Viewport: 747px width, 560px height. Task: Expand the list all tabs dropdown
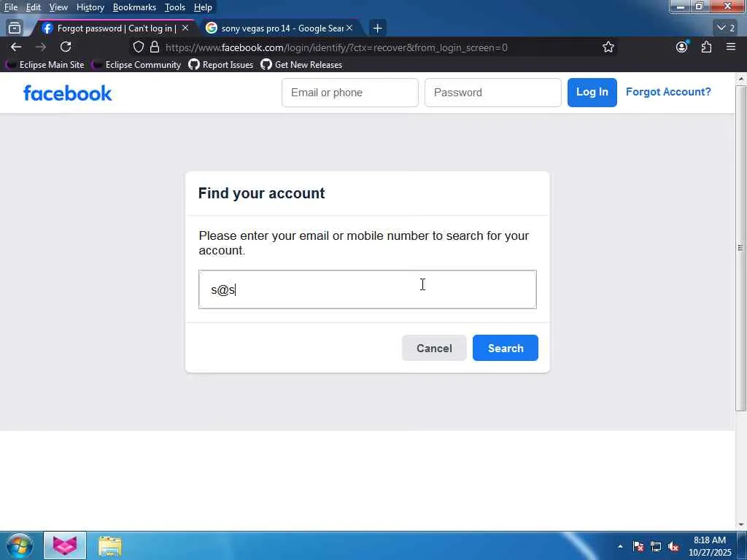(x=726, y=28)
